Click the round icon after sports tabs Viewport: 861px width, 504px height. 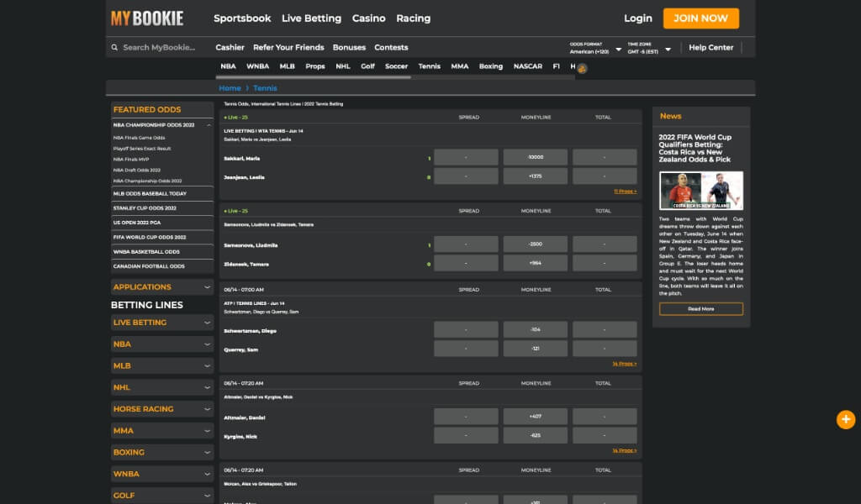click(582, 69)
